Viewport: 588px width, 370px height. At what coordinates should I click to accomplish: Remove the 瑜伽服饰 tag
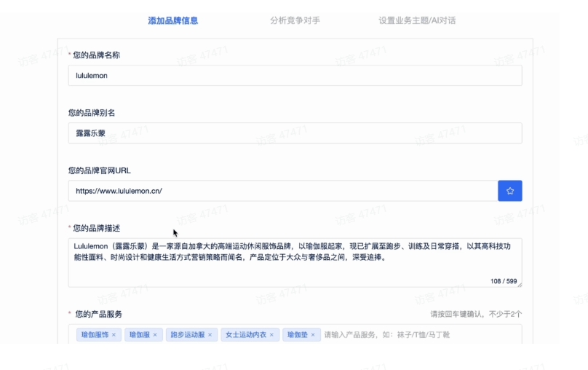coord(114,335)
